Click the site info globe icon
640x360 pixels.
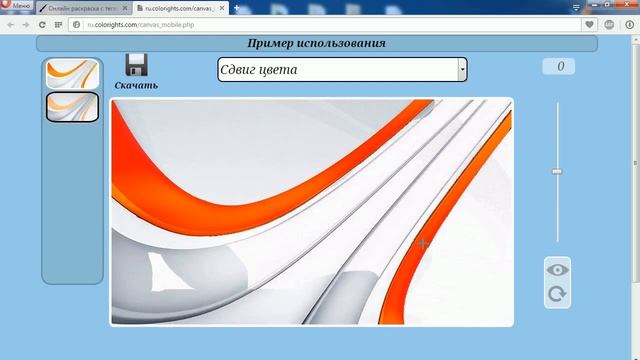pyautogui.click(x=76, y=25)
